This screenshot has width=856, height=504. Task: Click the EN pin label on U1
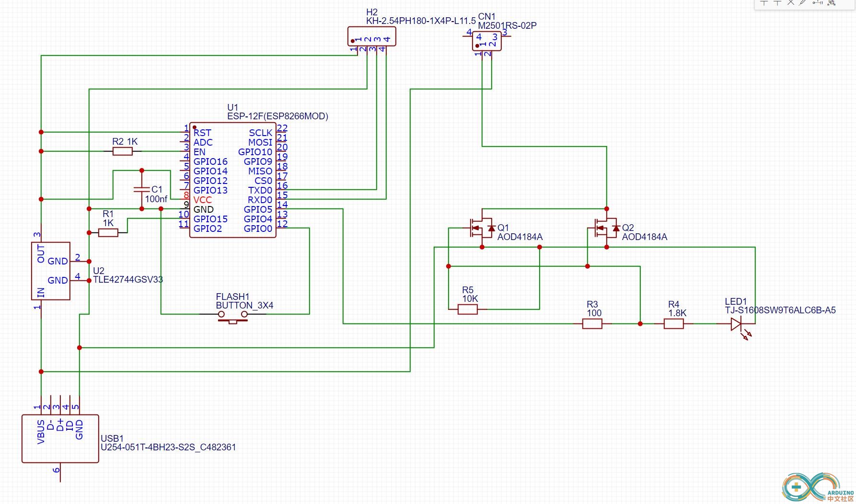(199, 152)
